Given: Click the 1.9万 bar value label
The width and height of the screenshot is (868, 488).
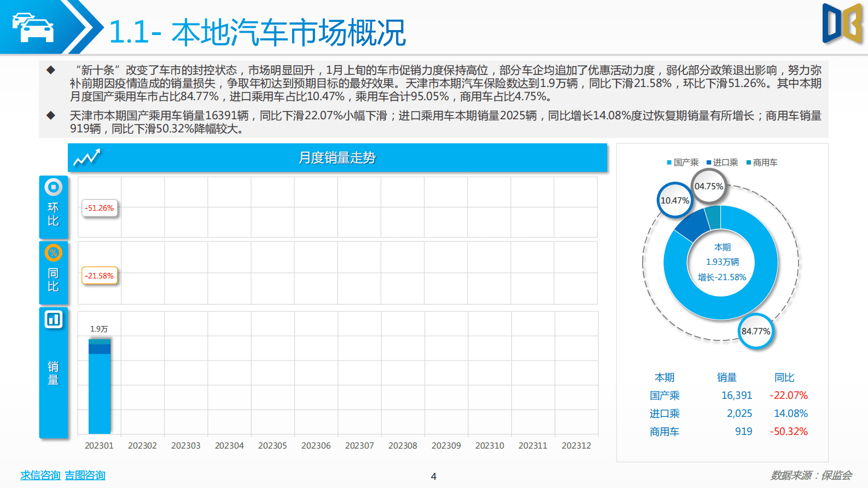Looking at the screenshot, I should [x=99, y=329].
